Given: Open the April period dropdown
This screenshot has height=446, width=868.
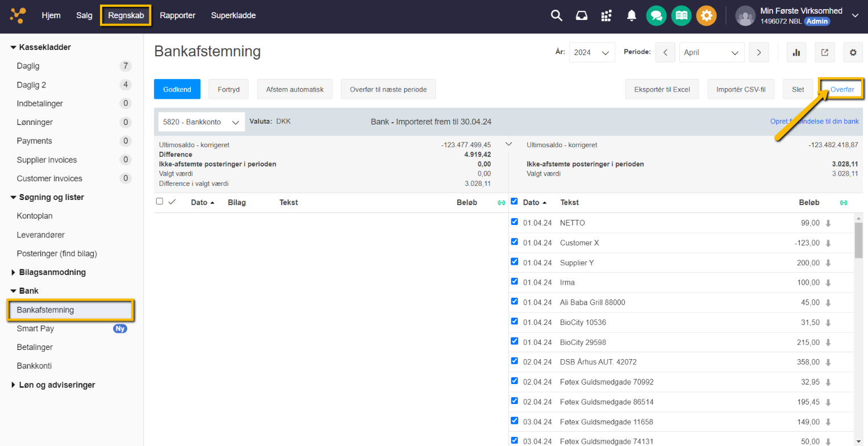Looking at the screenshot, I should click(x=711, y=52).
